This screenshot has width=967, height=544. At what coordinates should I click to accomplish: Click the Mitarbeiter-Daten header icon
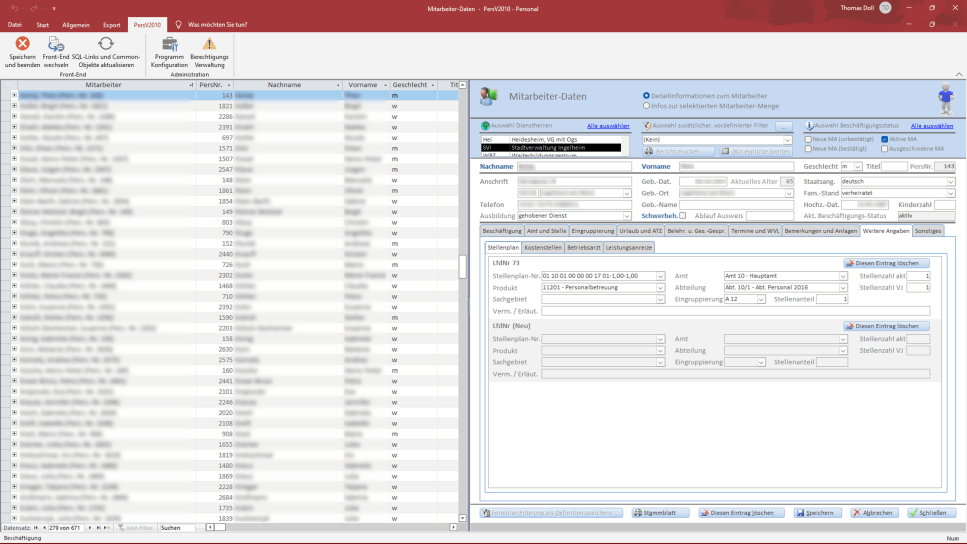(490, 96)
